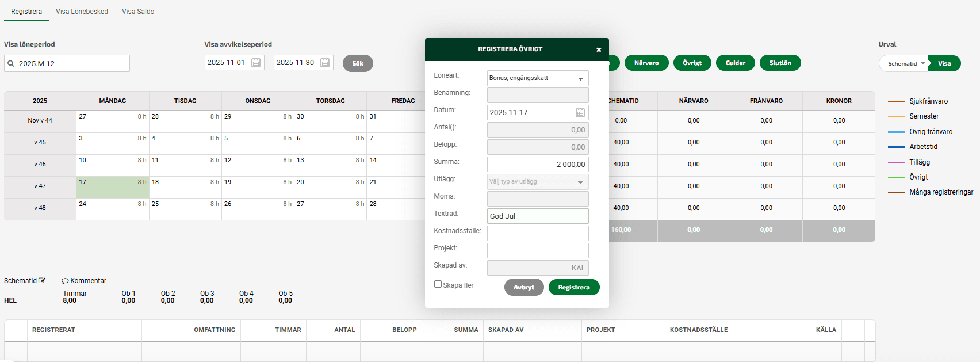Viewport: 980px width, 362px height.
Task: Open the Utlägg type dropdown
Action: 580,182
